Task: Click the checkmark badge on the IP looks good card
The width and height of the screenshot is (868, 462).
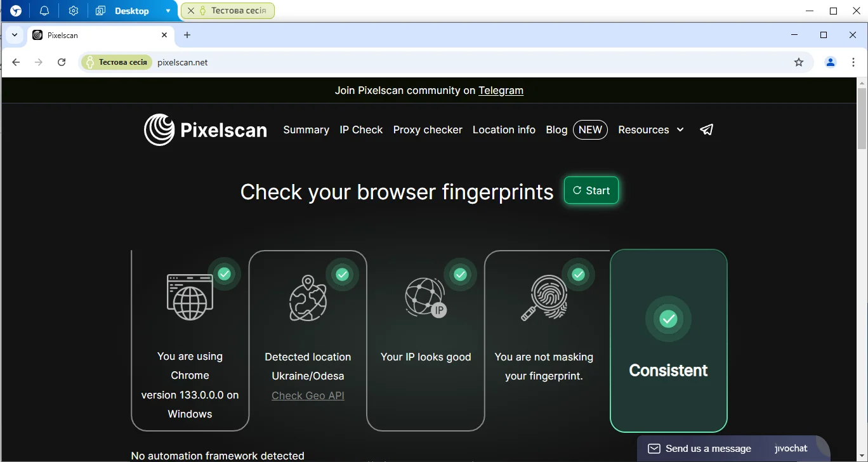Action: tap(460, 274)
